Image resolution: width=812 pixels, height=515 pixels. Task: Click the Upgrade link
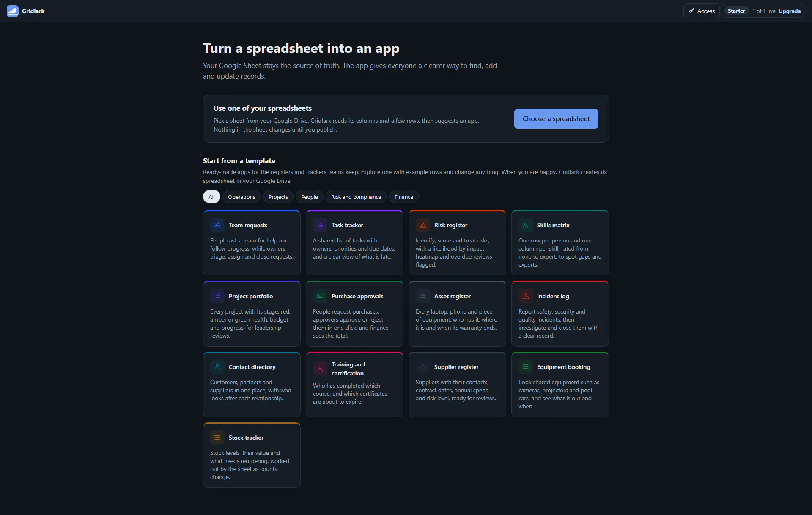pos(790,11)
